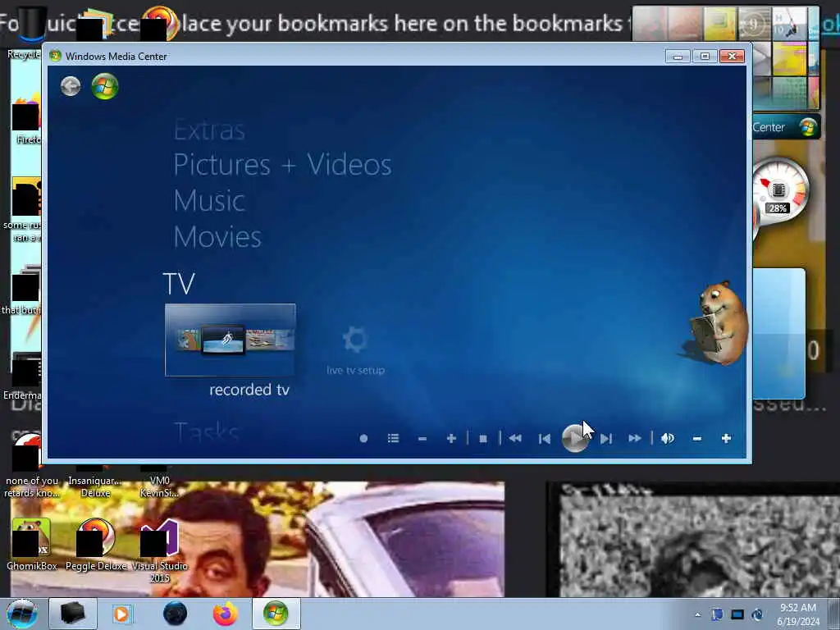Click the network tray icon beside the clock

[x=757, y=614]
